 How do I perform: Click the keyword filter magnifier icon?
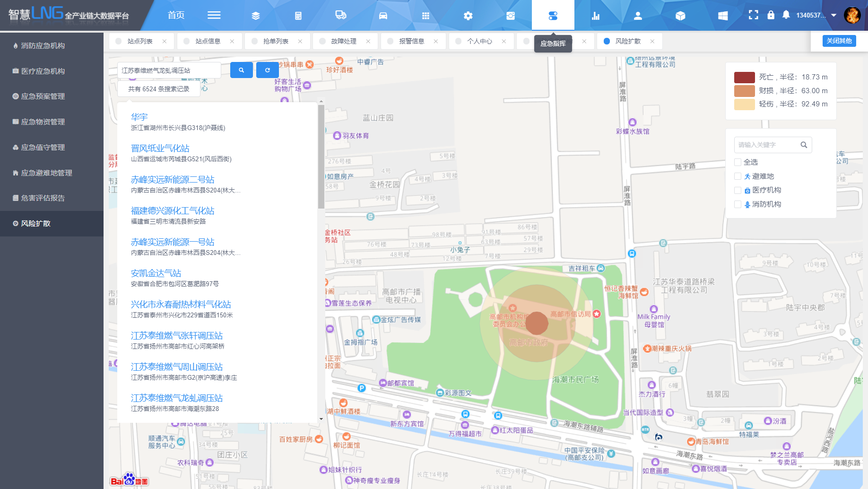tap(804, 145)
